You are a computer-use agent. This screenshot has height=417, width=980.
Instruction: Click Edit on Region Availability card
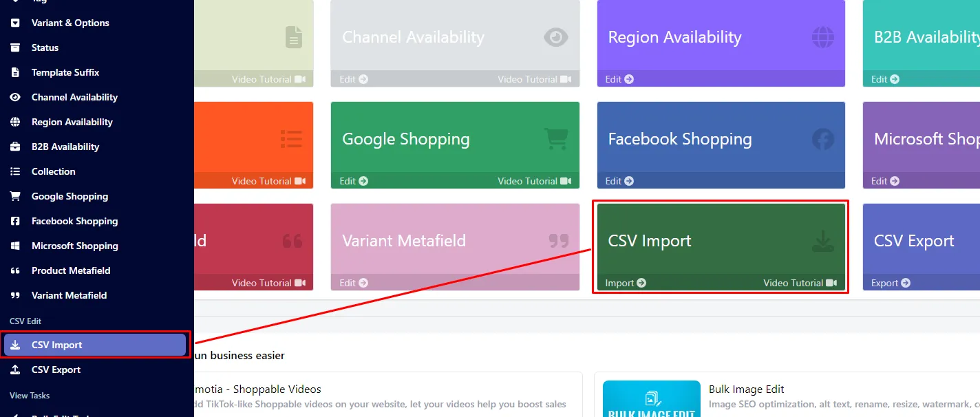(x=619, y=79)
